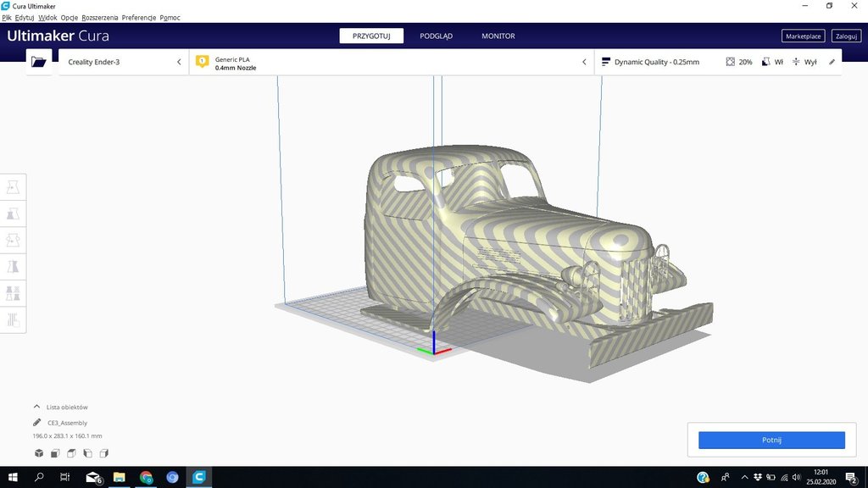
Task: Click Chrome icon in Windows taskbar
Action: pyautogui.click(x=146, y=478)
